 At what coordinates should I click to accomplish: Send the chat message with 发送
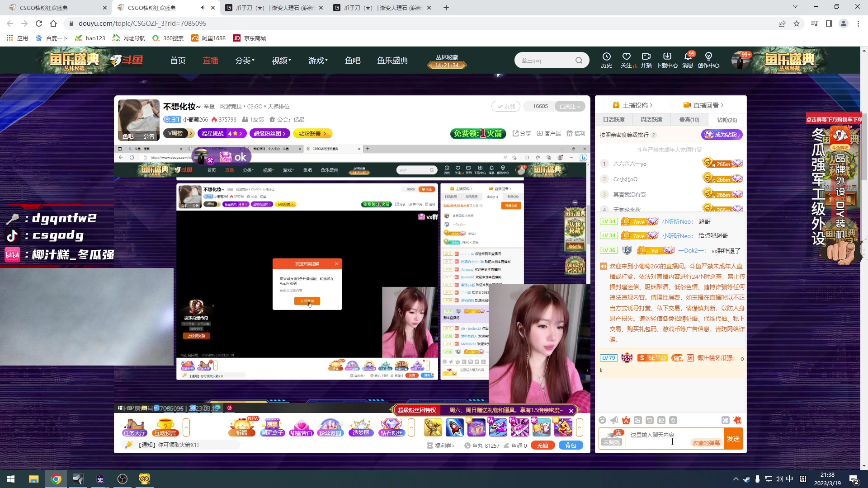point(733,438)
